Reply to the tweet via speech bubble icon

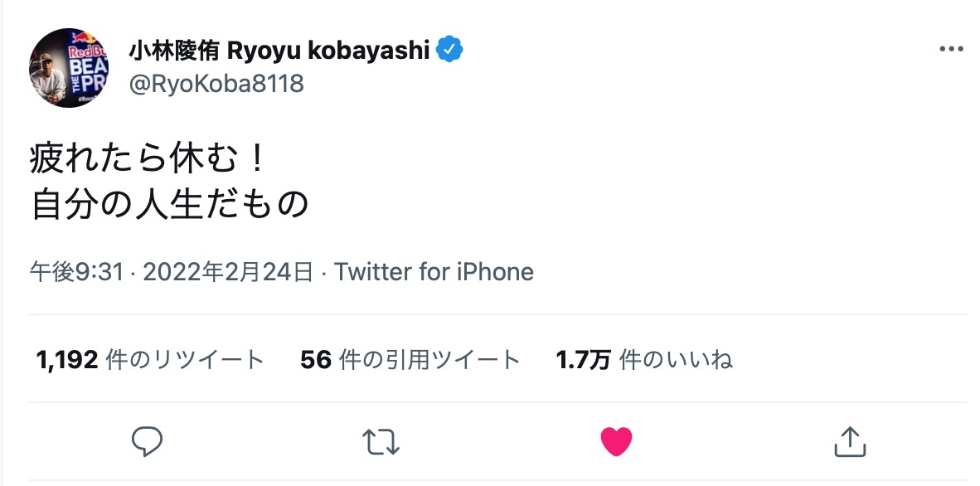click(148, 441)
